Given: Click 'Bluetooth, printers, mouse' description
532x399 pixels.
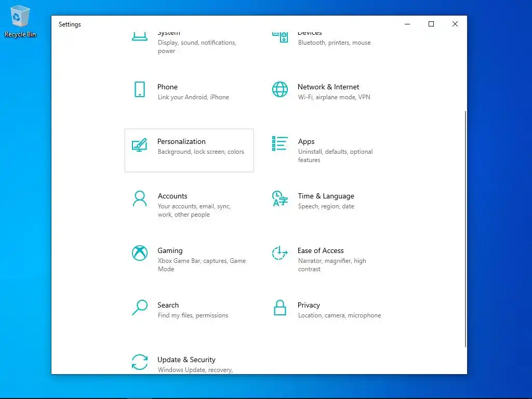Looking at the screenshot, I should 334,43.
